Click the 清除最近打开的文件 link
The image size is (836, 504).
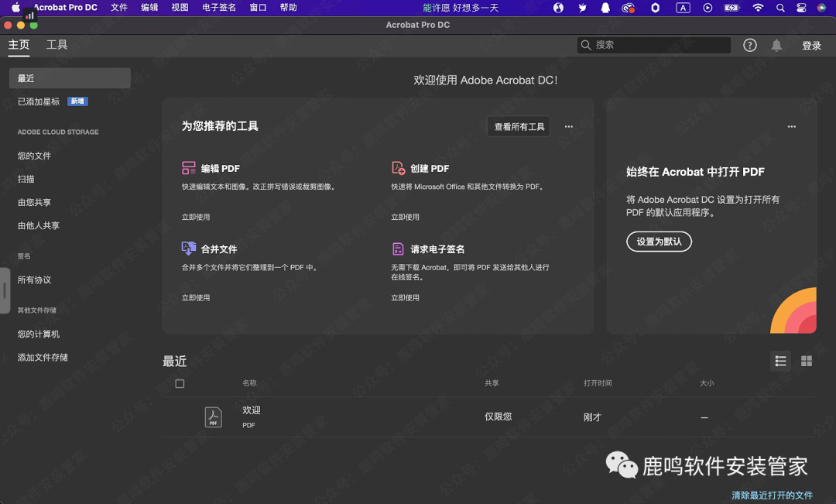(770, 495)
